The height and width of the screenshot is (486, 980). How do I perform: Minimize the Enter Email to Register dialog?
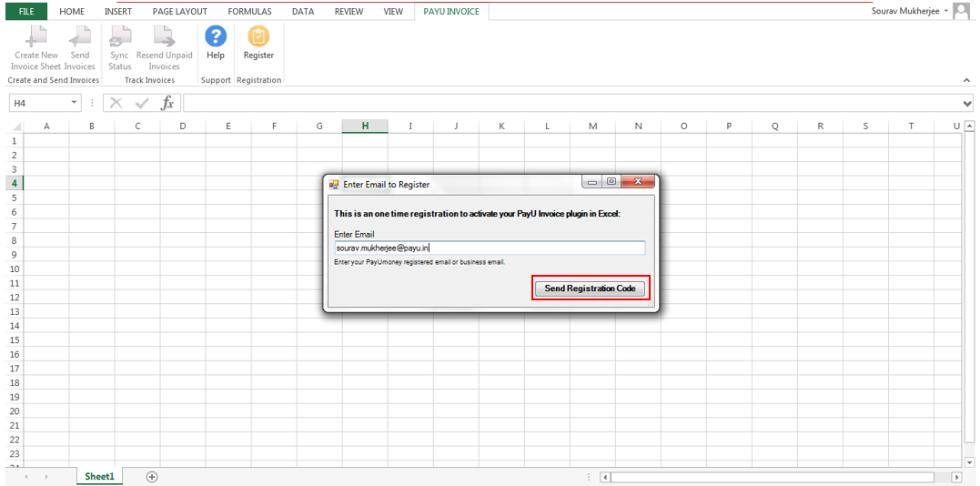click(x=592, y=182)
